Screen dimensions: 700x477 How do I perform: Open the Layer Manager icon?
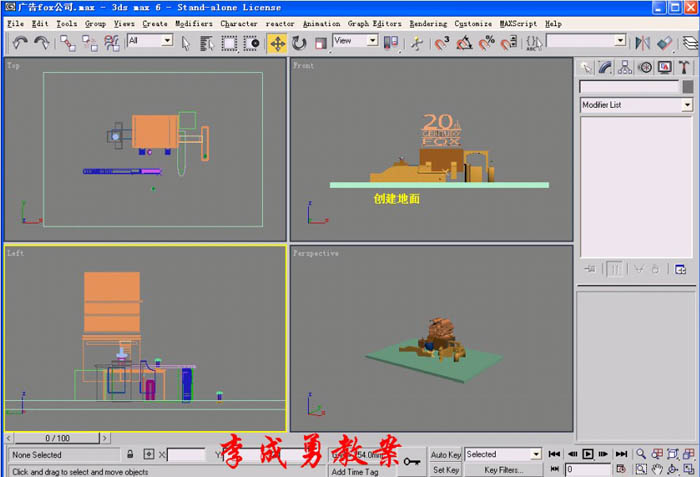pyautogui.click(x=690, y=43)
